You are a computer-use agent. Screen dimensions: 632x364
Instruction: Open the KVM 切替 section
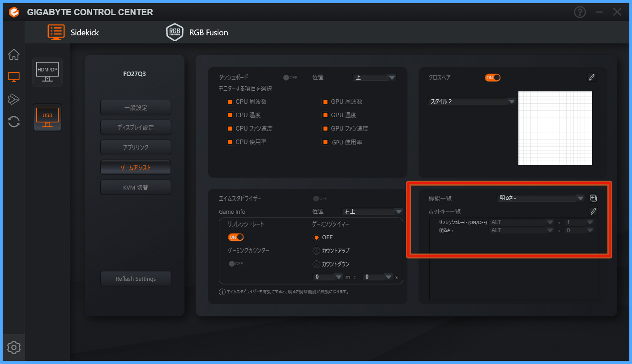click(x=136, y=187)
